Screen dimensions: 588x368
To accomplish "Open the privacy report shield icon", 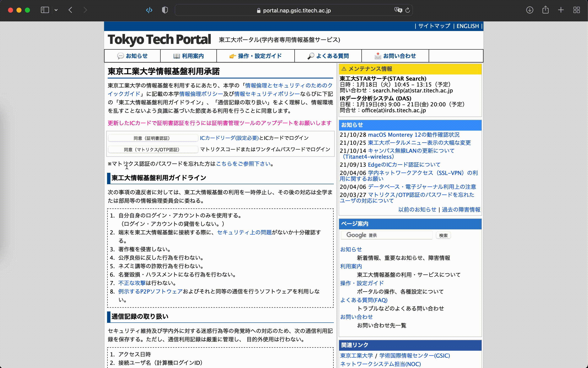I will [165, 10].
